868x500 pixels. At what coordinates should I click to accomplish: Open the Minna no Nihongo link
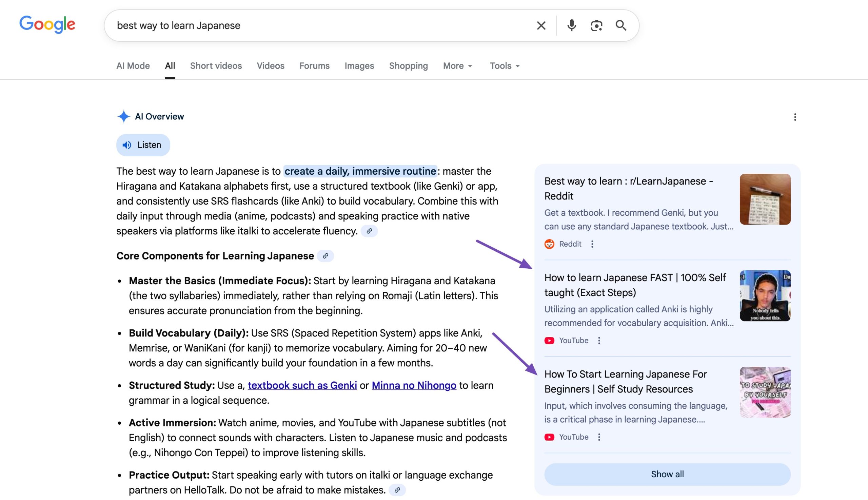click(414, 385)
